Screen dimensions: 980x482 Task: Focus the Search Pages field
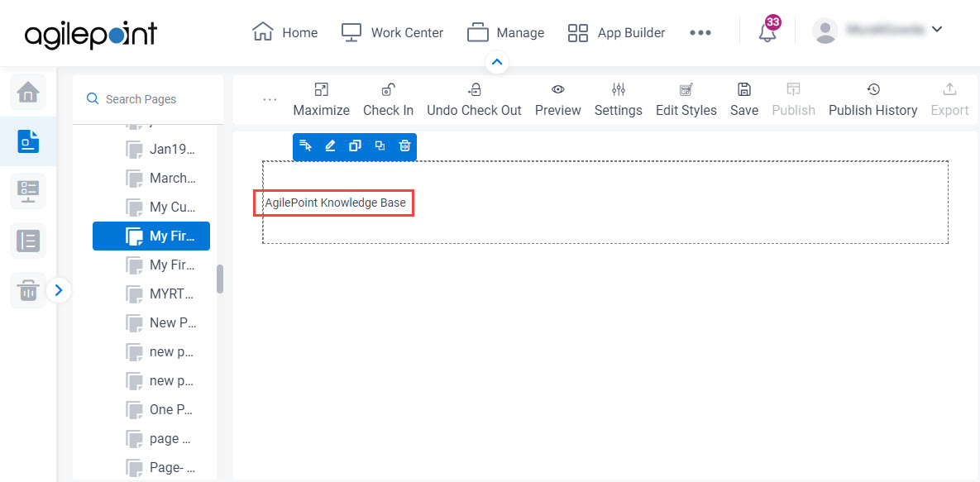[147, 98]
